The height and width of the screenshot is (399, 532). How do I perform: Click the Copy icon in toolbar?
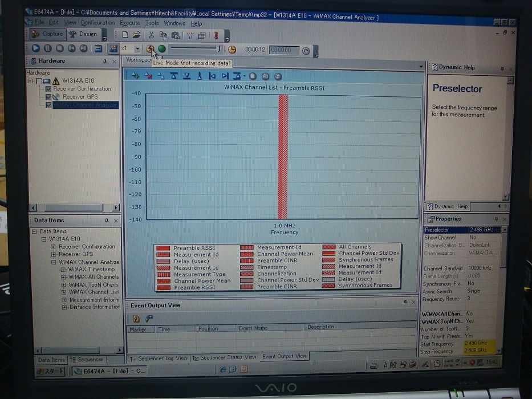click(x=163, y=35)
